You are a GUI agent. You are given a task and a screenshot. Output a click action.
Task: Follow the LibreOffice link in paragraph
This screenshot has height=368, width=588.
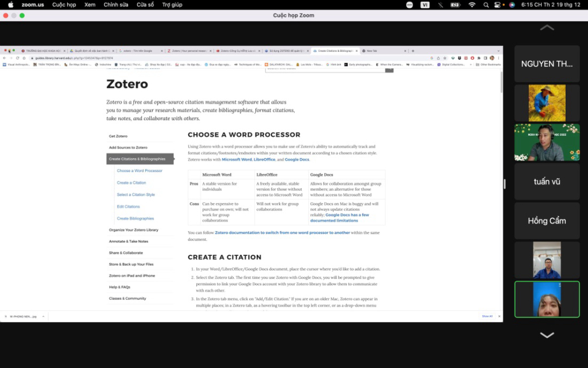click(264, 160)
